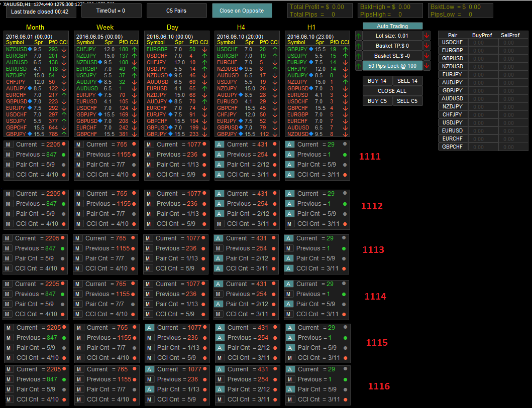This screenshot has height=408, width=532.
Task: Click blue diamond beside AUDJPY in Month table
Action: (x=30, y=88)
